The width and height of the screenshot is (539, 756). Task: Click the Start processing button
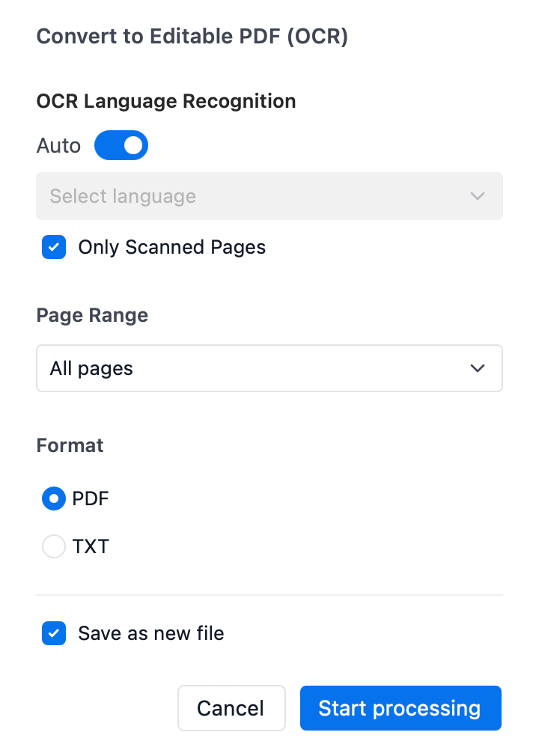pos(401,708)
